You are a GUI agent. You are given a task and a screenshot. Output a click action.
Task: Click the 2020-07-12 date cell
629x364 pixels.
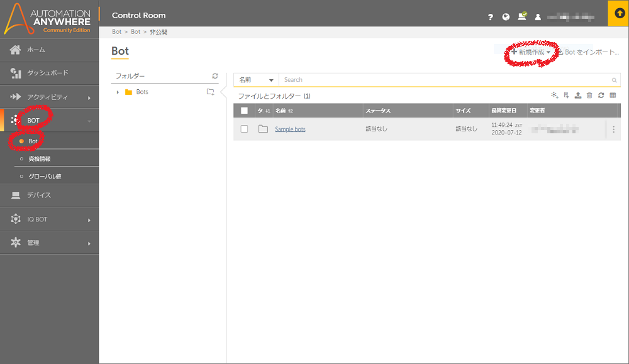tap(506, 133)
